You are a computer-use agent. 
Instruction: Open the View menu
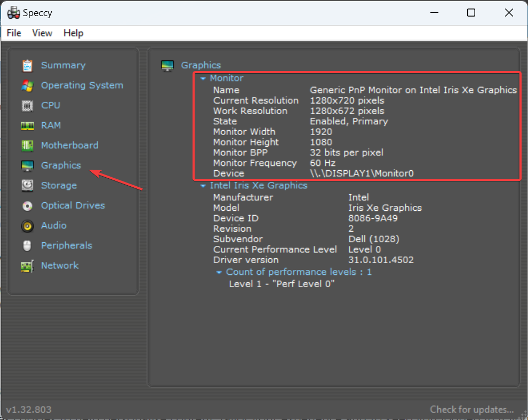click(42, 33)
